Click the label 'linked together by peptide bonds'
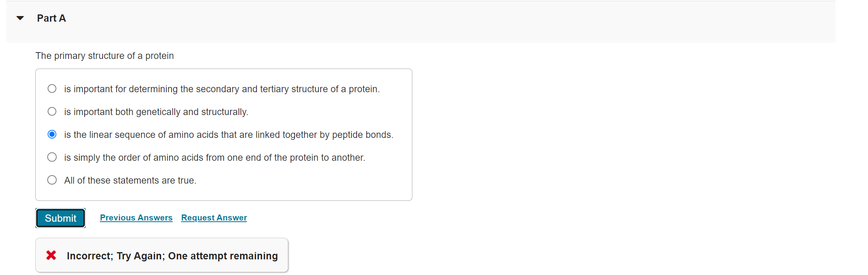Image resolution: width=868 pixels, height=275 pixels. 228,134
